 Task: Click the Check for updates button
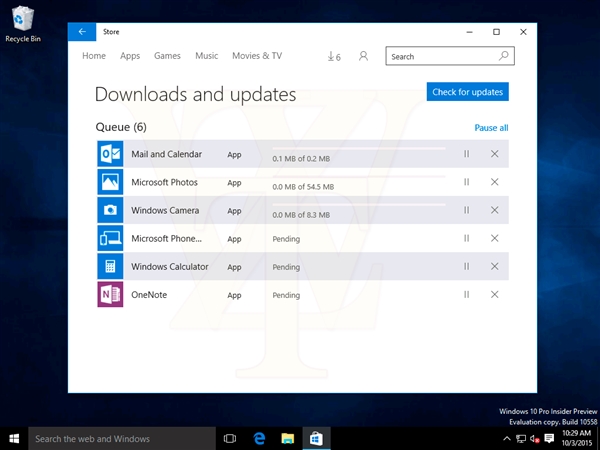467,92
